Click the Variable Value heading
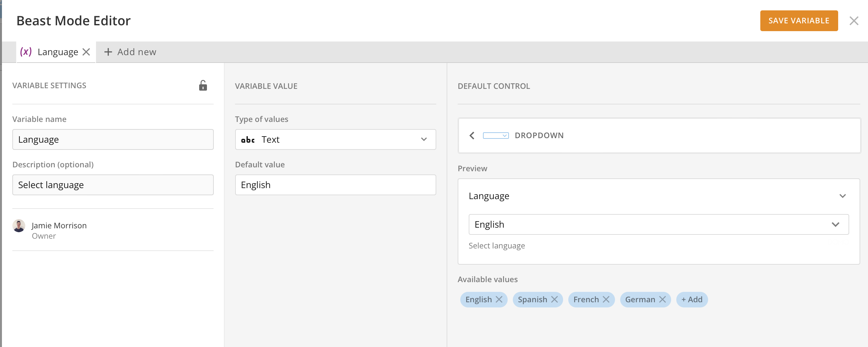868x347 pixels. [x=266, y=86]
